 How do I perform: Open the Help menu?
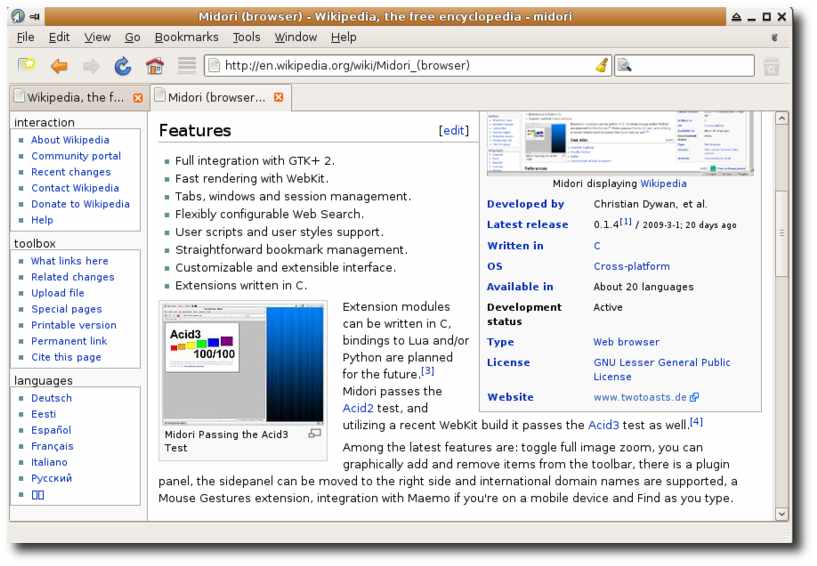point(343,38)
